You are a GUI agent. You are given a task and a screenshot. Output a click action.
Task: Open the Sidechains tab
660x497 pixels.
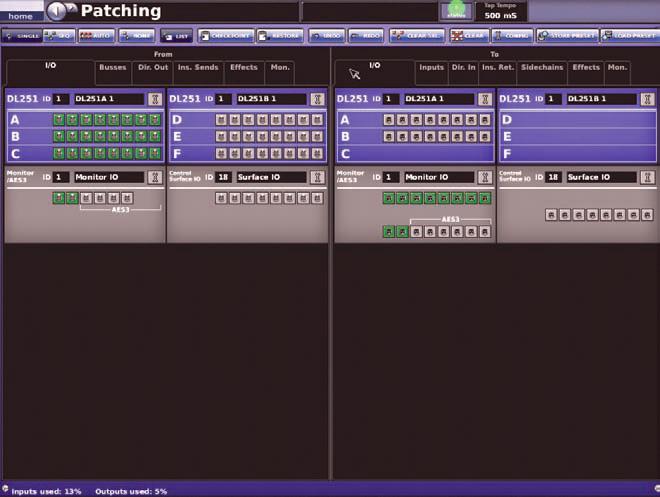(x=542, y=72)
